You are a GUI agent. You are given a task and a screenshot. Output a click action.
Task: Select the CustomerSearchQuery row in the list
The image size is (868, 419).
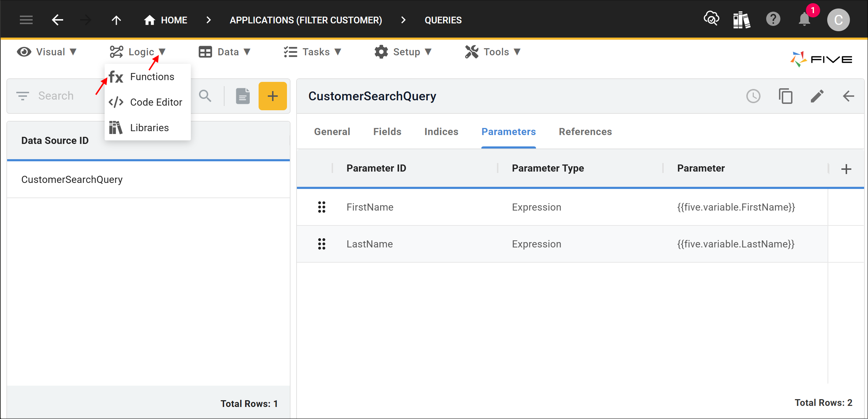tap(148, 179)
